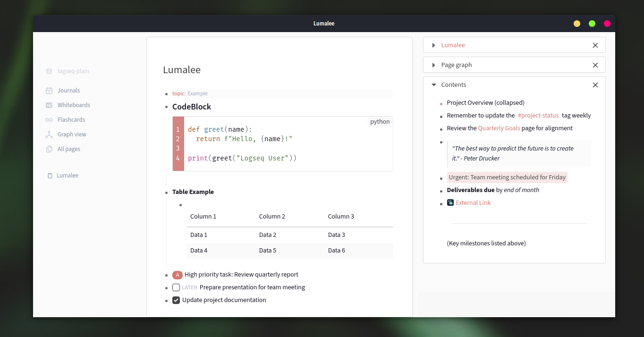
Task: Click bullet of Project Overview (collapsed) block
Action: (441, 103)
